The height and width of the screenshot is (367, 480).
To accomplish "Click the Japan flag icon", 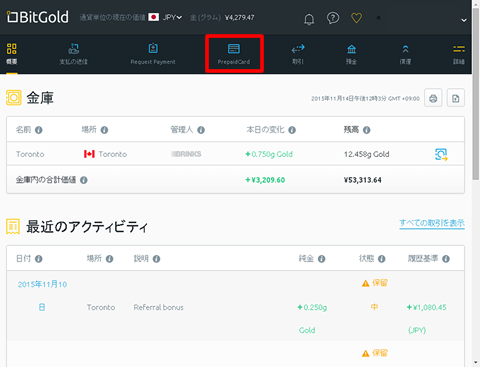I will [x=153, y=17].
